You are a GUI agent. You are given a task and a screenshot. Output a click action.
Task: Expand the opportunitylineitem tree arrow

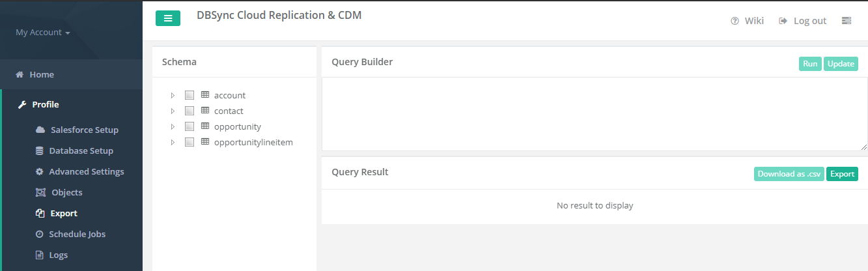(x=173, y=142)
